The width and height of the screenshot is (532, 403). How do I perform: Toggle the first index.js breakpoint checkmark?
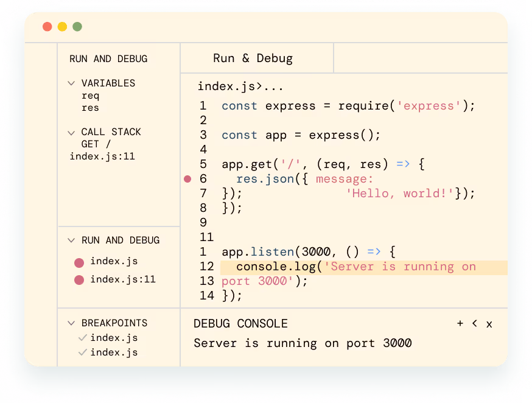(82, 338)
